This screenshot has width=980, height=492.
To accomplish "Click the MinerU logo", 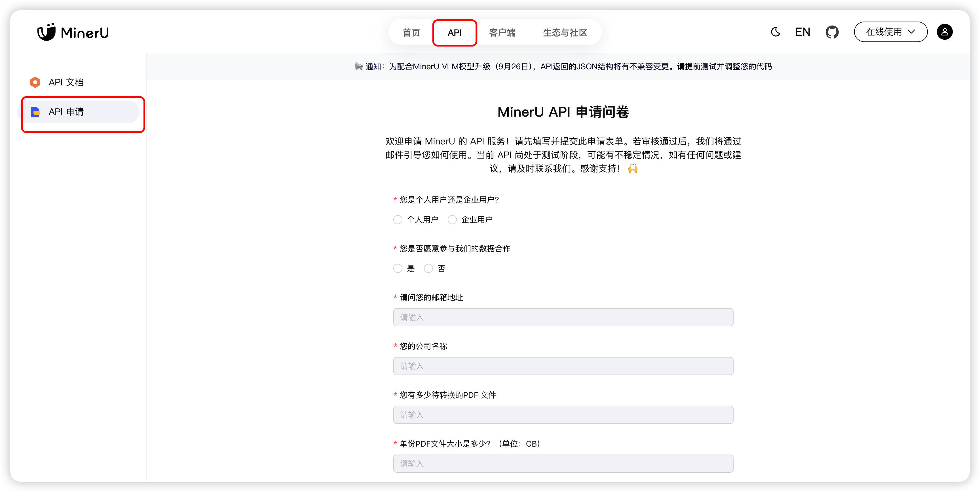I will pyautogui.click(x=73, y=32).
